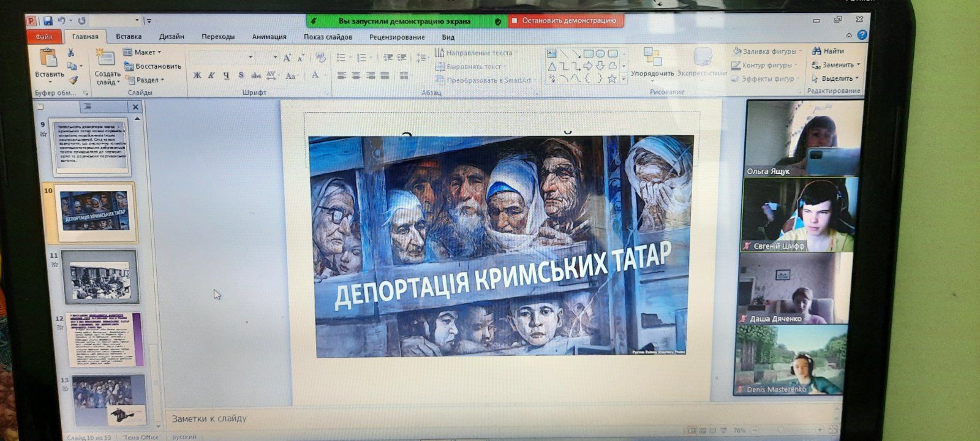Open the Вставка ribbon tab
This screenshot has width=980, height=441.
pos(129,37)
